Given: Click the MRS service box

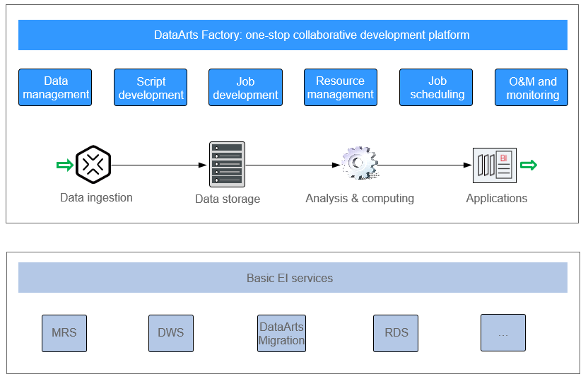Looking at the screenshot, I should click(x=64, y=333).
